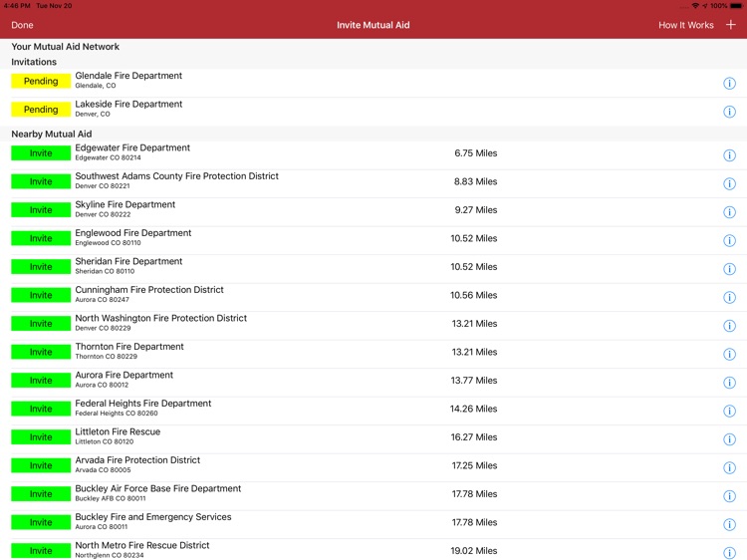Screen dimensions: 747x560
Task: Invite Thornton Fire Department
Action: 41,352
